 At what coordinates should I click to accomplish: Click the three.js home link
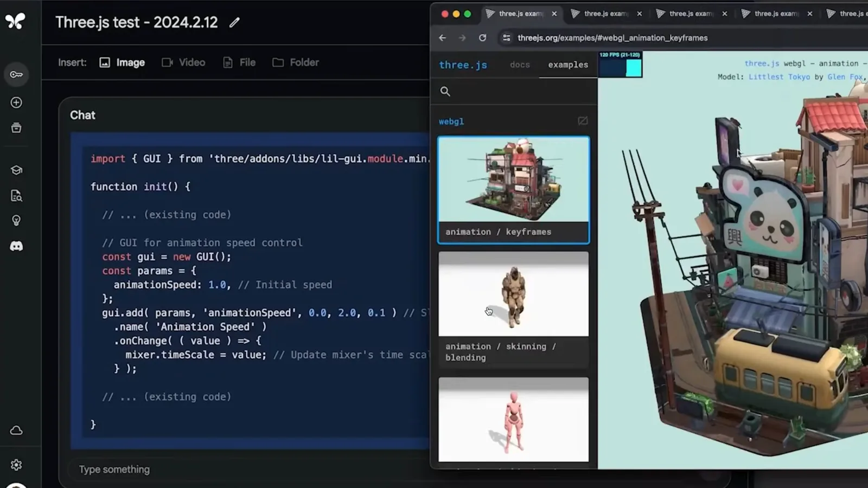tap(463, 65)
